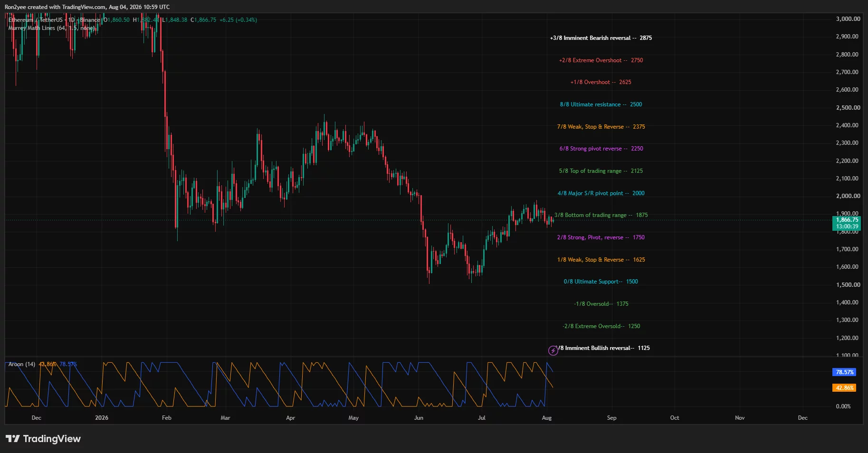This screenshot has height=453, width=868.
Task: Select the 1/8 Weak, Stop & Reverse 1625 label
Action: coord(601,260)
